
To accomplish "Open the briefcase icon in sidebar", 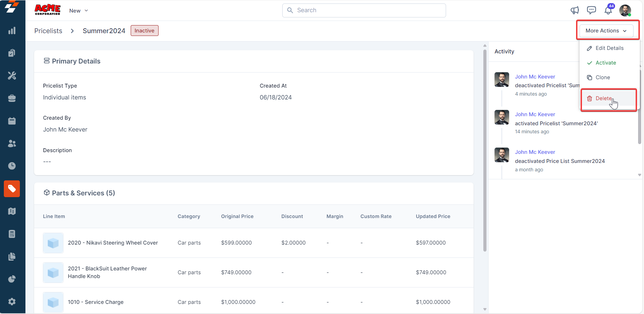I will click(x=12, y=98).
